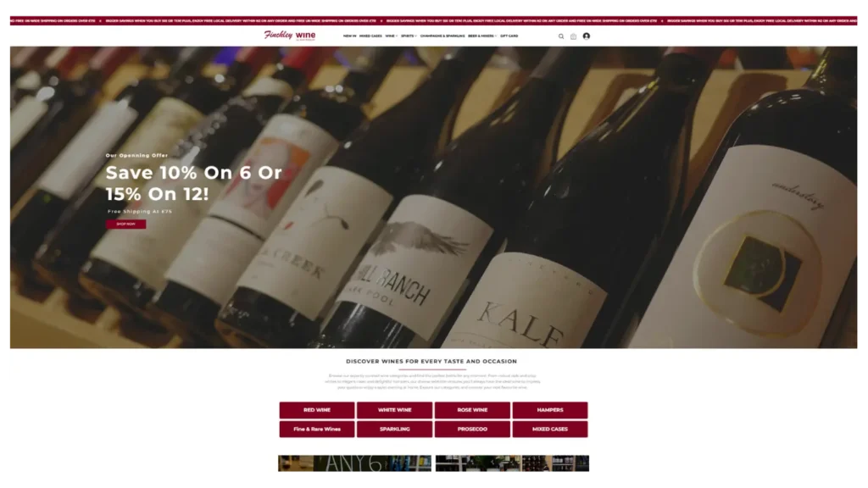Viewport: 868px width, 488px height.
Task: Select Champagne & Sparkling nav item
Action: click(442, 36)
